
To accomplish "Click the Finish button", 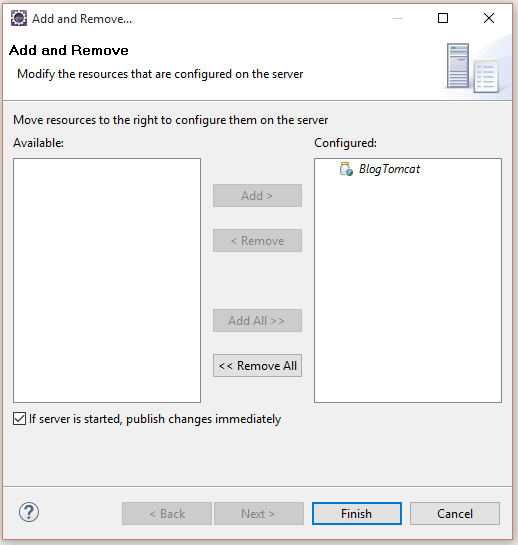I will click(x=357, y=513).
